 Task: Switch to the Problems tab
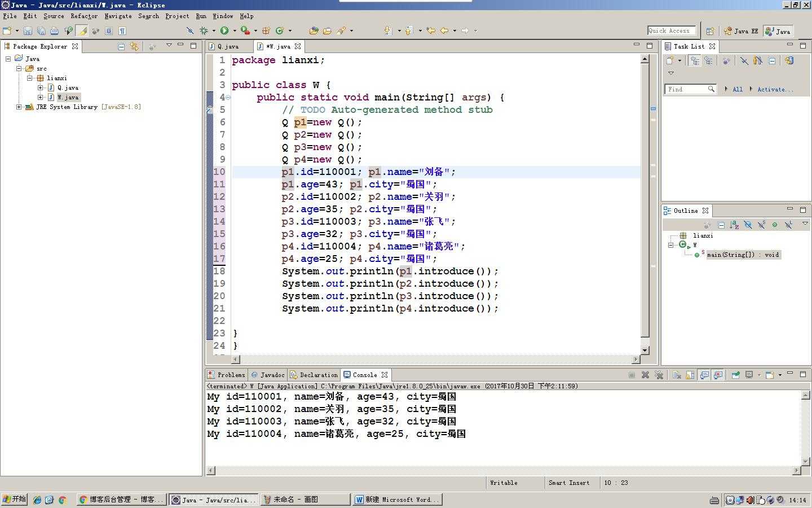click(x=226, y=375)
